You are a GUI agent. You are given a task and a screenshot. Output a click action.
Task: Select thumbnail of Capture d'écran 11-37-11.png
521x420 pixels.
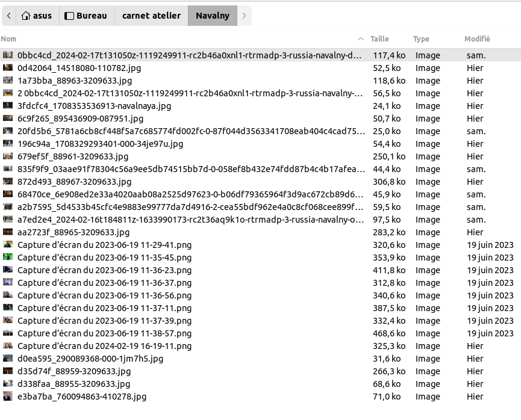pyautogui.click(x=8, y=307)
